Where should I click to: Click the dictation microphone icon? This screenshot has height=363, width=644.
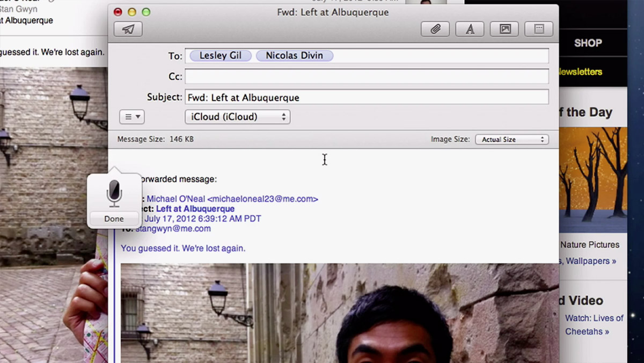(114, 193)
